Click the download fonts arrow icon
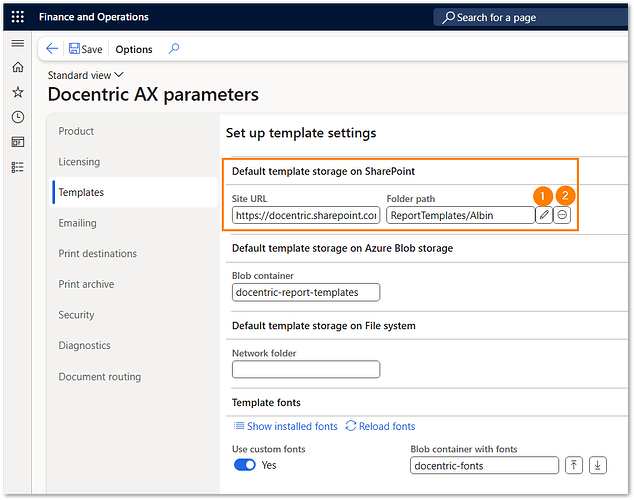This screenshot has width=634, height=500. tap(598, 465)
